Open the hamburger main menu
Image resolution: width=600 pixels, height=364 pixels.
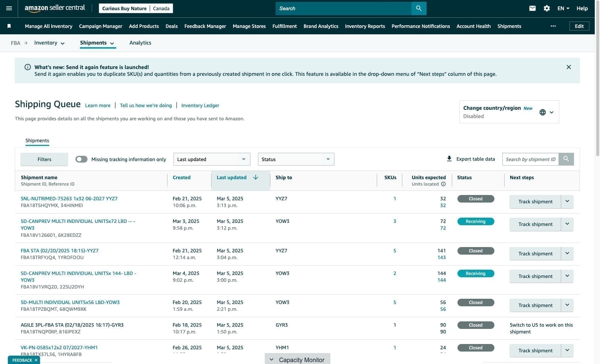pyautogui.click(x=9, y=8)
